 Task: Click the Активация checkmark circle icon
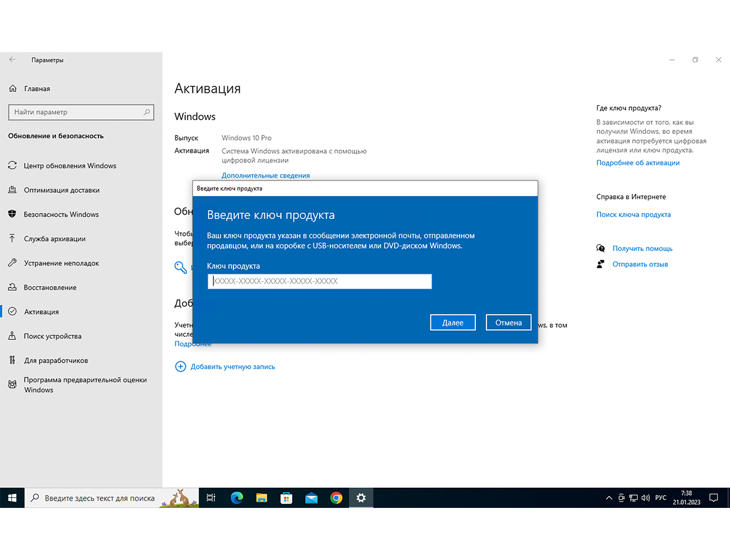pyautogui.click(x=12, y=311)
